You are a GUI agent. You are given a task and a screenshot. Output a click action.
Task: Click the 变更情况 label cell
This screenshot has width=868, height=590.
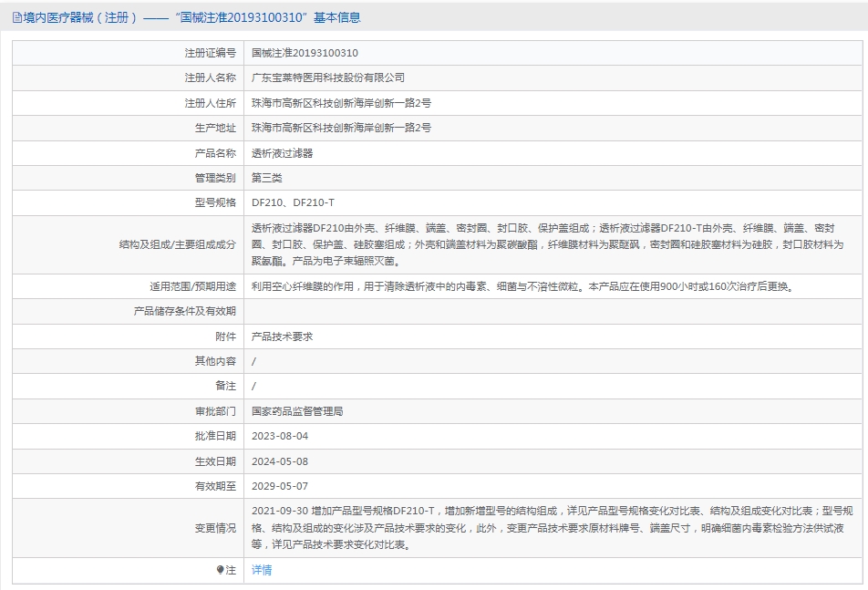click(x=129, y=528)
